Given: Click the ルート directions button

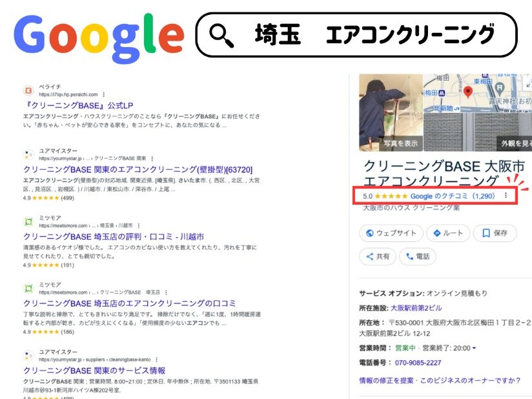Looking at the screenshot, I should click(x=448, y=233).
